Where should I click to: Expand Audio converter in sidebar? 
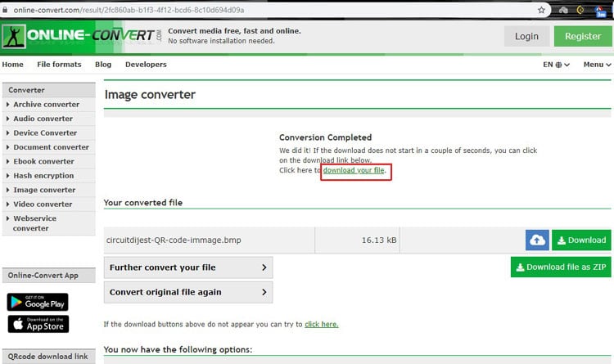point(43,119)
